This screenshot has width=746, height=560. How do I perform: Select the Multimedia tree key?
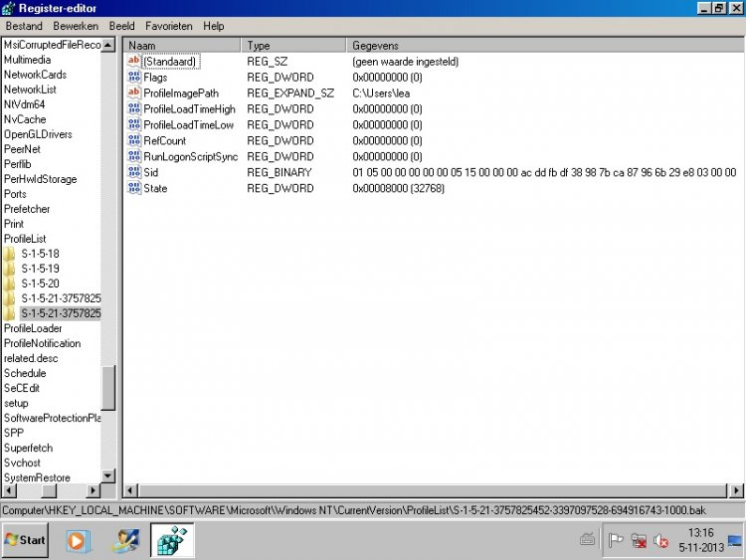(27, 60)
